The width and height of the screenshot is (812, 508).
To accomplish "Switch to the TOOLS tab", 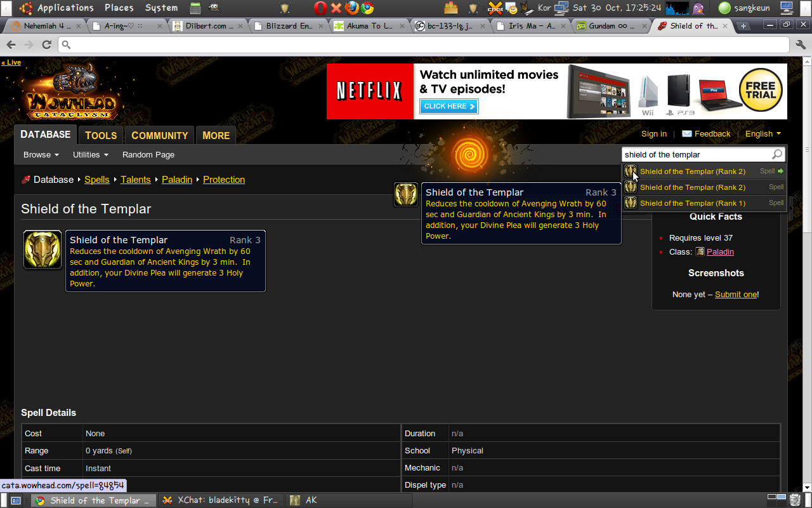I will pyautogui.click(x=101, y=135).
